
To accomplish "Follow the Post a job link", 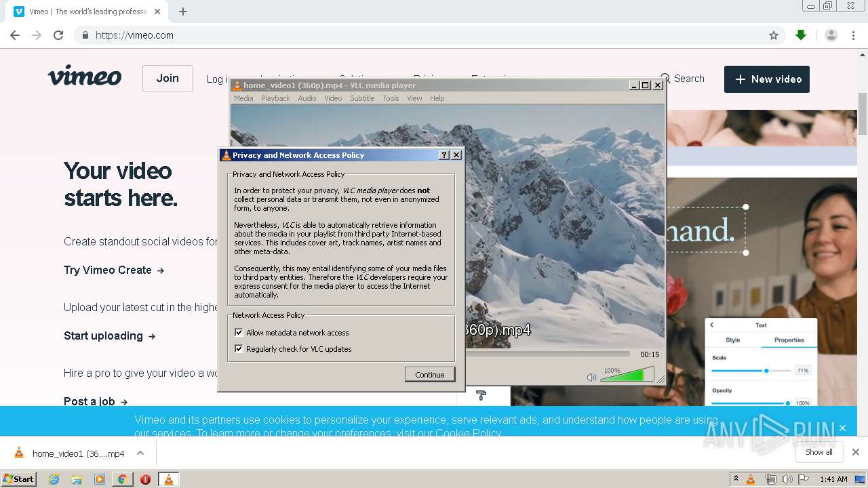I will [x=96, y=401].
